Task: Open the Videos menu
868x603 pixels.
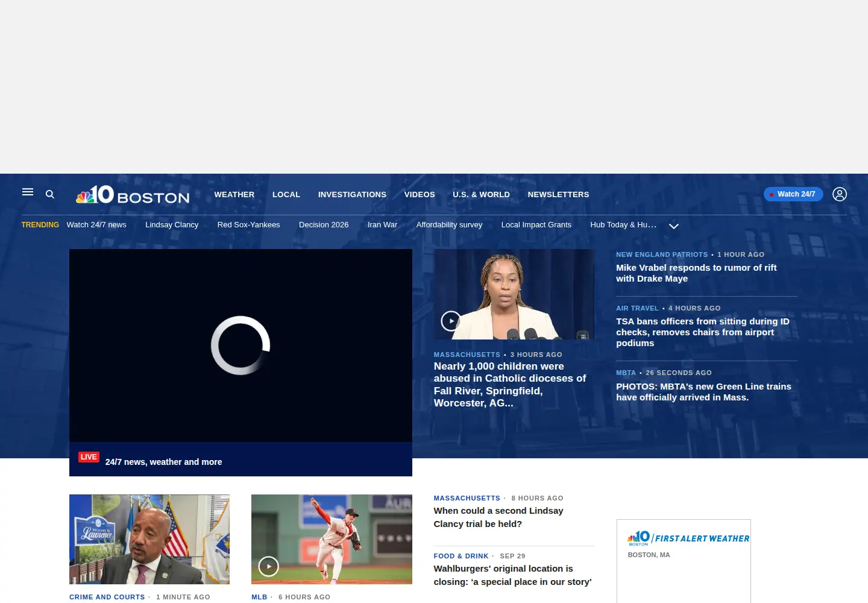Action: tap(420, 195)
